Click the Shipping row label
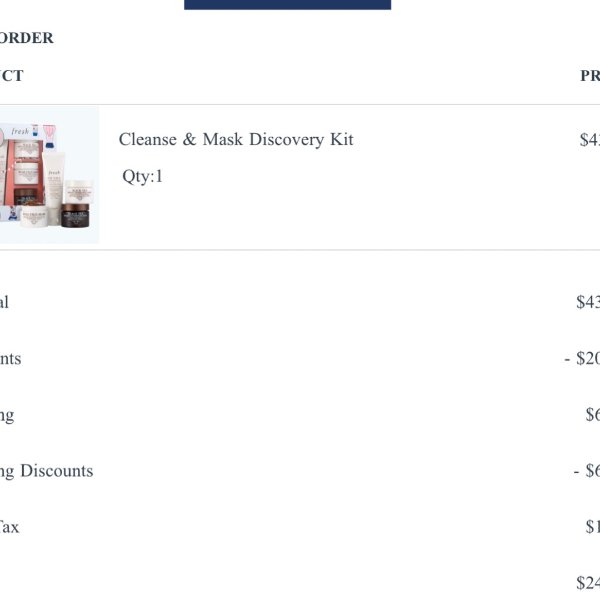 pos(7,416)
